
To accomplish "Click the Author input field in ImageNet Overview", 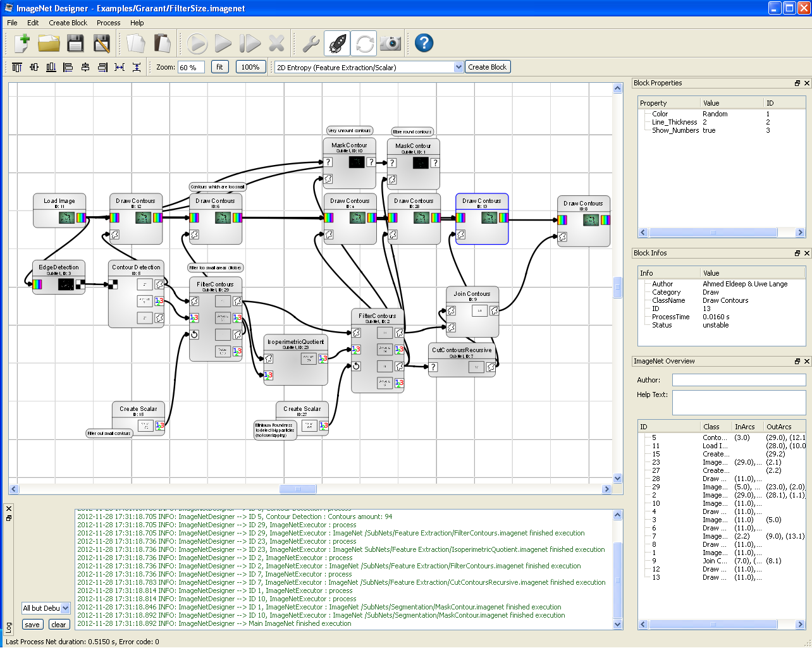I will coord(739,380).
